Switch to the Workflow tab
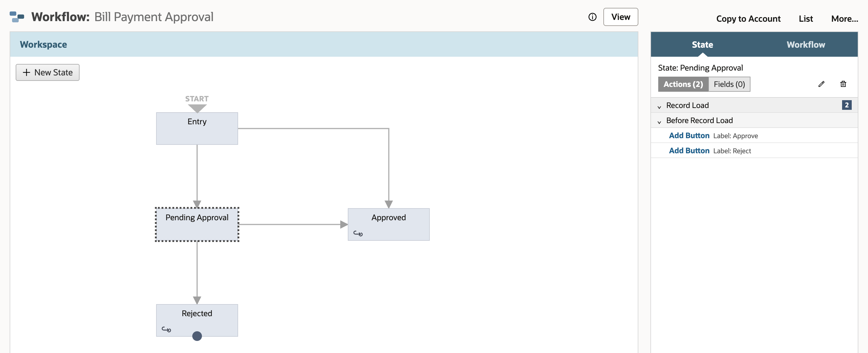 pos(806,45)
